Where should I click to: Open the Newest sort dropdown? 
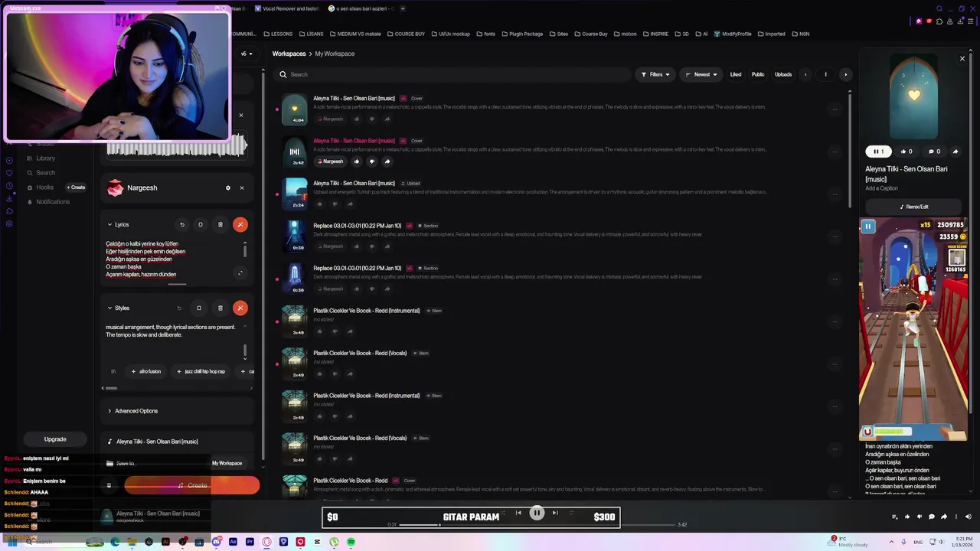[x=701, y=74]
